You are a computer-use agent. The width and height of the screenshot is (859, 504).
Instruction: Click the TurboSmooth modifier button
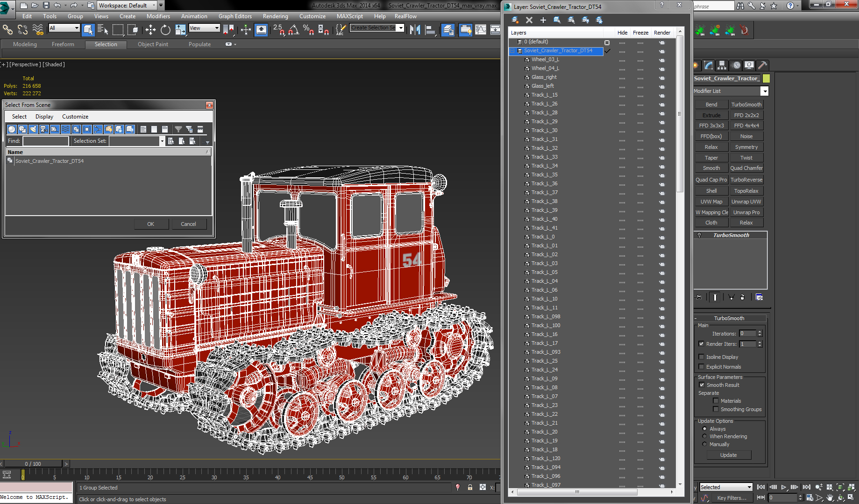[746, 105]
